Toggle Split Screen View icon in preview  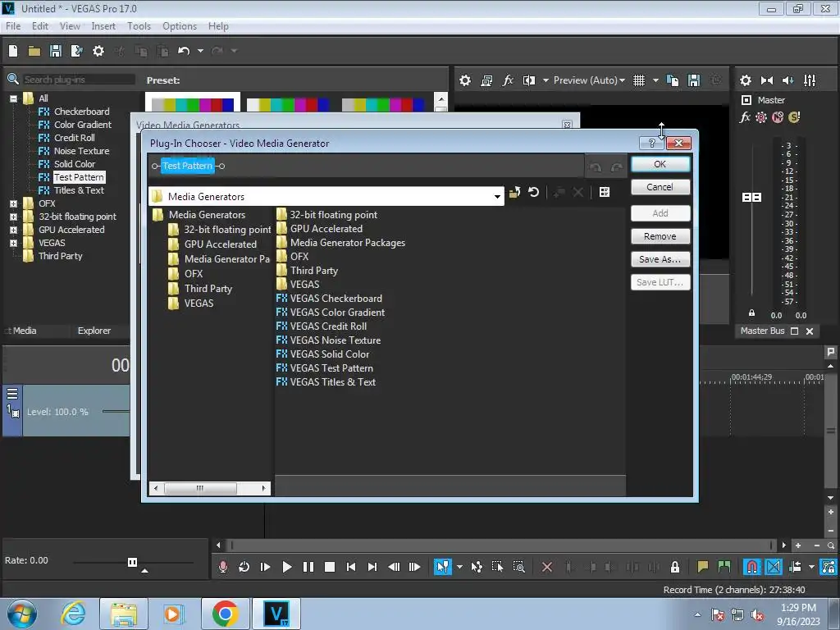coord(529,80)
